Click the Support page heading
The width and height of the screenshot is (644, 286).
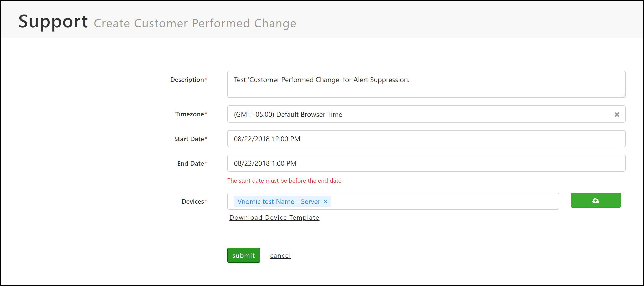click(53, 22)
